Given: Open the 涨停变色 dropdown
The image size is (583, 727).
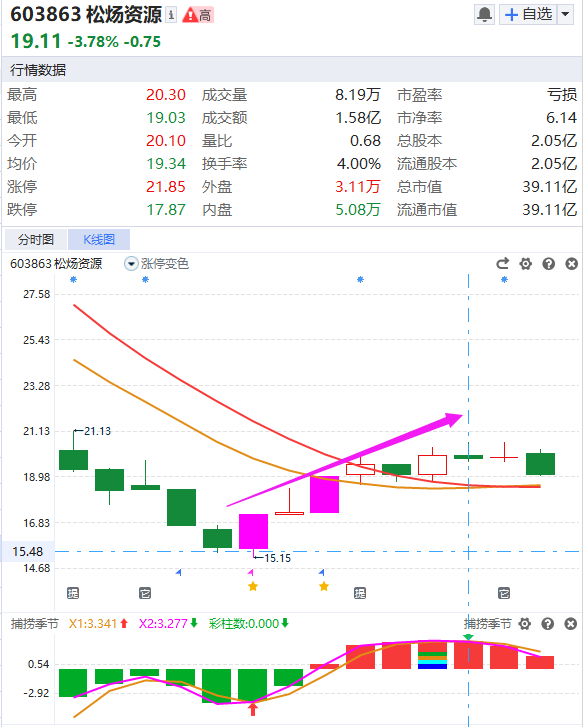Looking at the screenshot, I should 156,264.
